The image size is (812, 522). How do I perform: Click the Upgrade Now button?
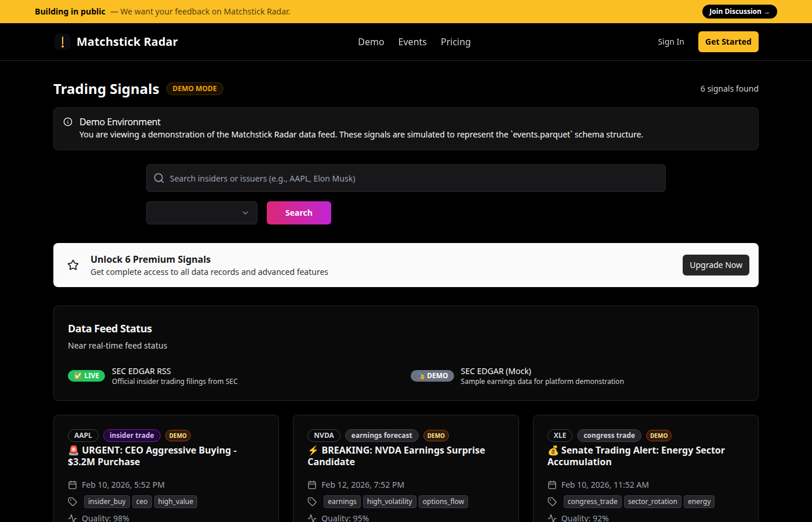716,265
